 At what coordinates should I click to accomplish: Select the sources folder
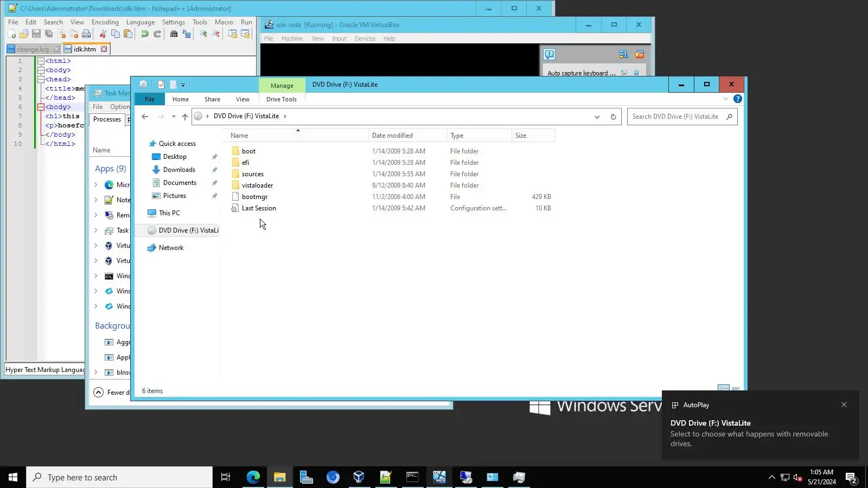tap(252, 174)
